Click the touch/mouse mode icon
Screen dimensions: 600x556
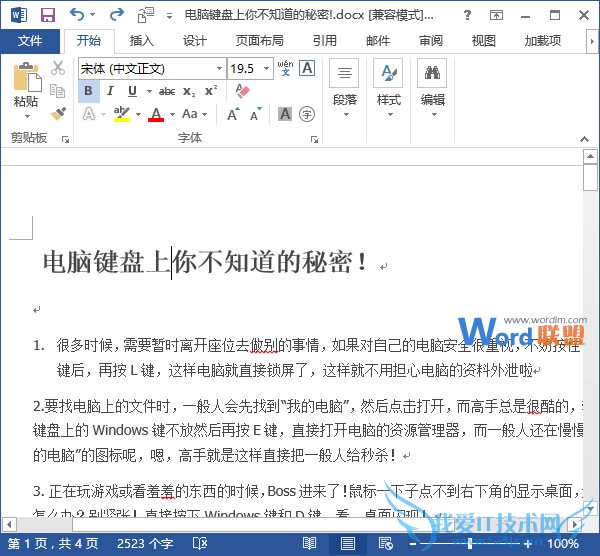(x=146, y=15)
